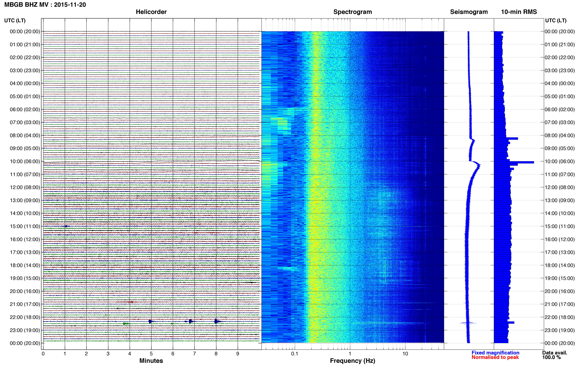Click the '1' tick on frequency axis
Viewport: 588px width, 368px height.
[x=350, y=354]
